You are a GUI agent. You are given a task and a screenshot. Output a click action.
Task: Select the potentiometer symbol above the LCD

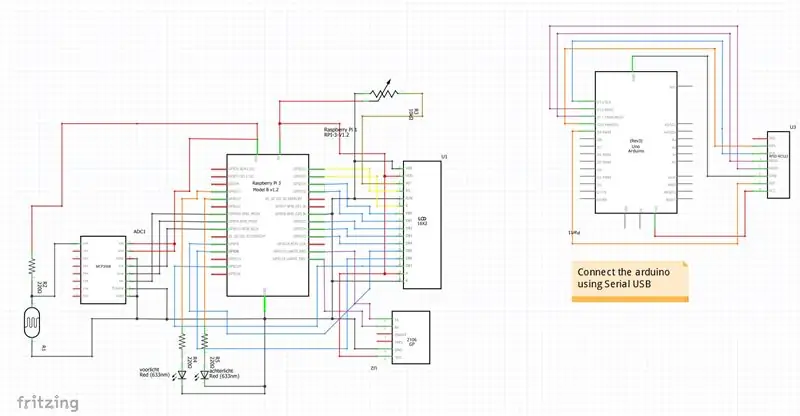click(x=384, y=92)
